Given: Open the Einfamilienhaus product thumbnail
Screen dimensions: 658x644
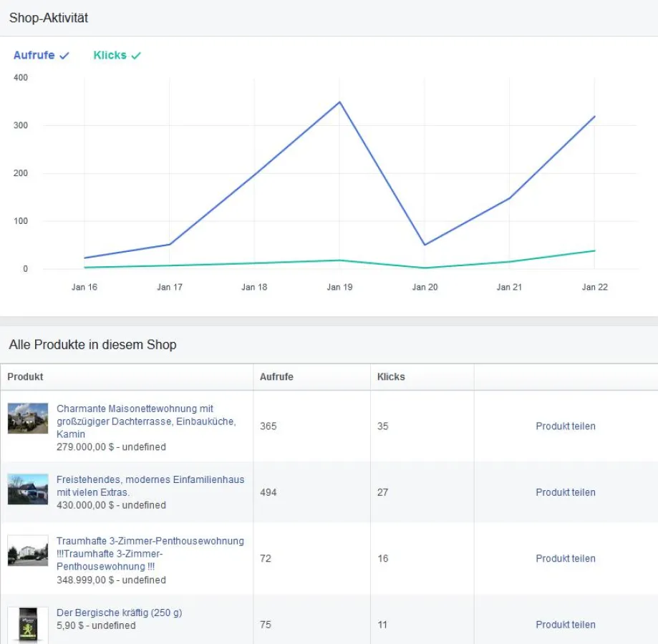Looking at the screenshot, I should [x=28, y=489].
